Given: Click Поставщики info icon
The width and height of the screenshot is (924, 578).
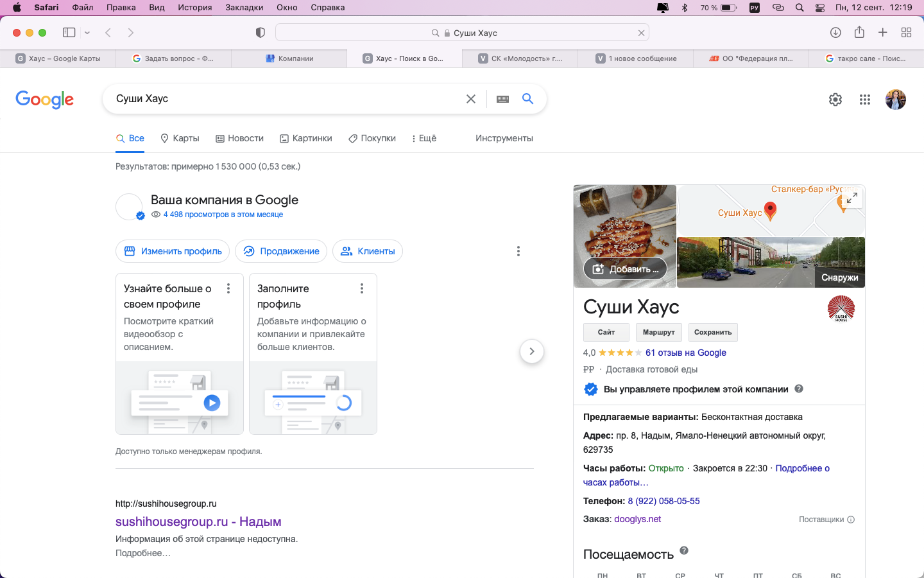Looking at the screenshot, I should pos(851,520).
